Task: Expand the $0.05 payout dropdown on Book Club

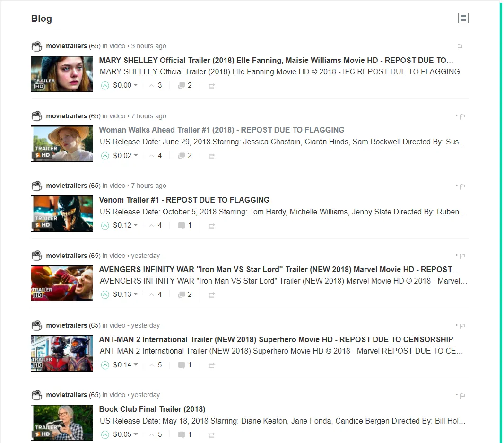Action: [x=125, y=434]
